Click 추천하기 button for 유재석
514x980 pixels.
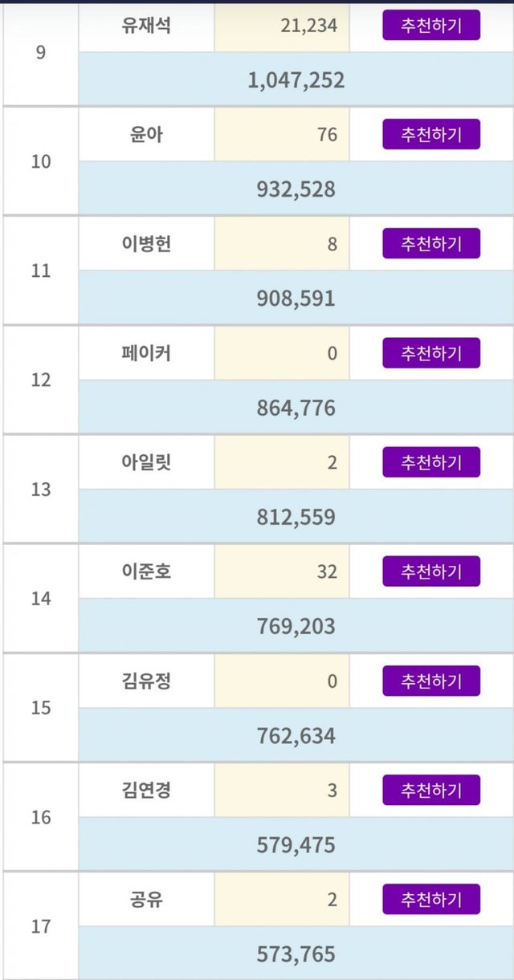coord(431,26)
